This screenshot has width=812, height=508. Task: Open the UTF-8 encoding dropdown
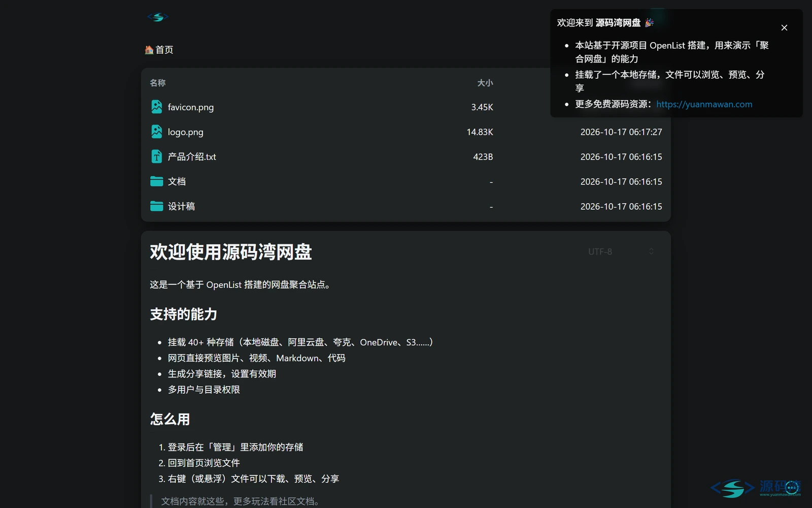click(x=621, y=251)
